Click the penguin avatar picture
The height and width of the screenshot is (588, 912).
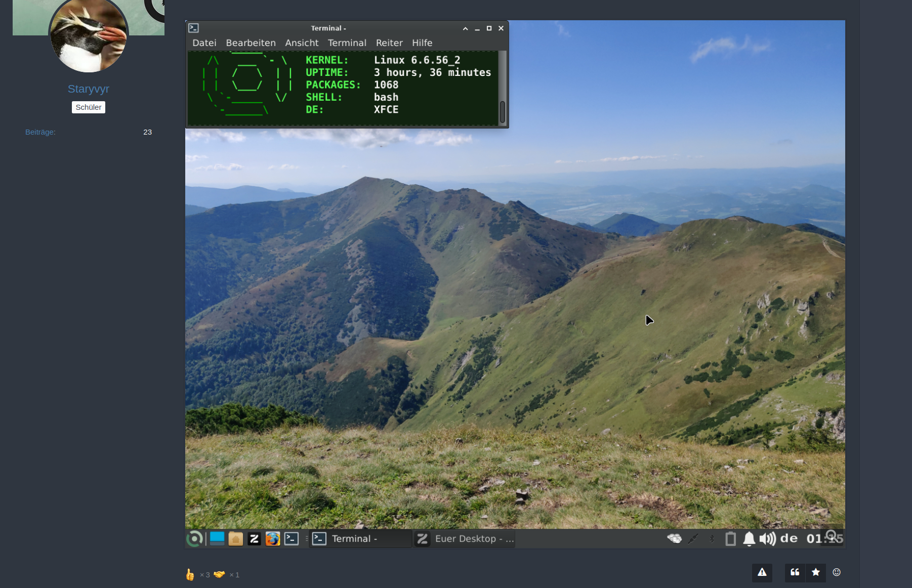89,35
